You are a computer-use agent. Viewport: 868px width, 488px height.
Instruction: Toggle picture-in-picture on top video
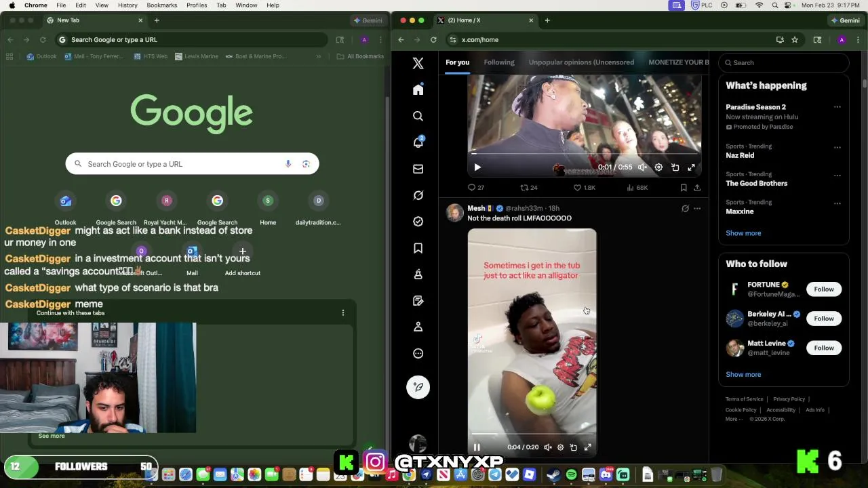point(675,167)
